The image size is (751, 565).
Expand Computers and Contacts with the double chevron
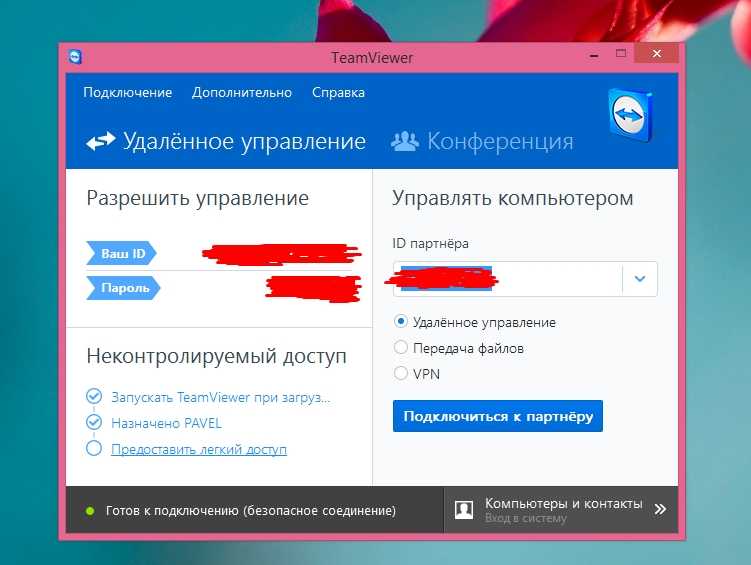click(x=660, y=509)
